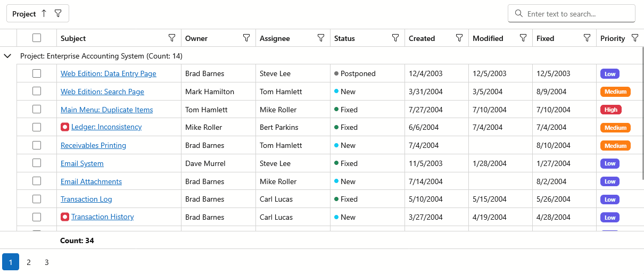The height and width of the screenshot is (274, 644).
Task: Open the Main Menu: Duplicate Items link
Action: tap(107, 110)
